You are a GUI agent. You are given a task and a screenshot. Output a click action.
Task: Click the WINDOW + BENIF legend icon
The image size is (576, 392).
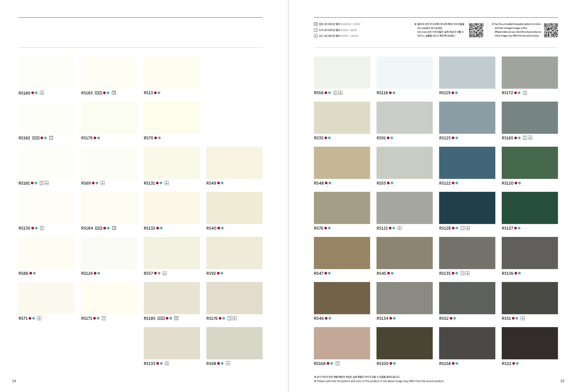pos(316,24)
